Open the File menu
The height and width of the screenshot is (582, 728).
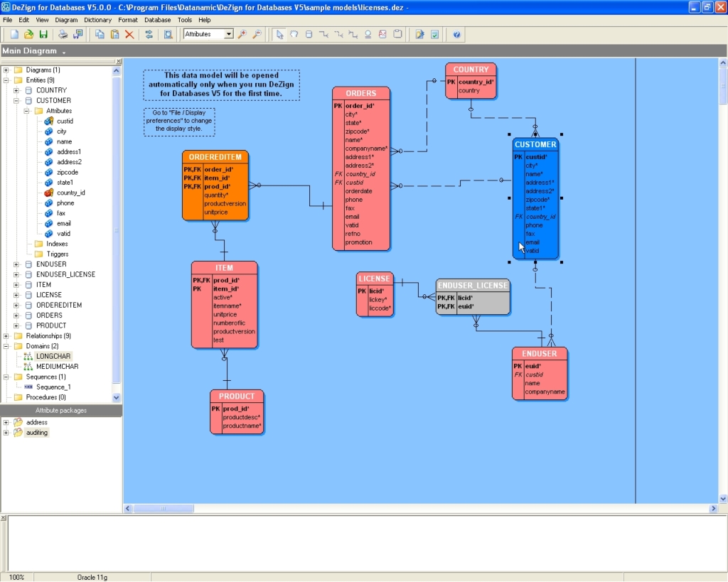7,20
